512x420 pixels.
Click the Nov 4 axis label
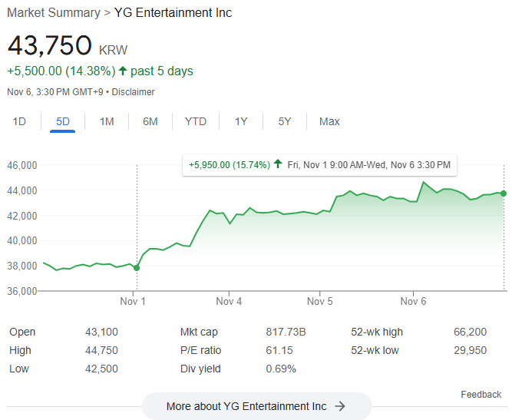(x=229, y=301)
